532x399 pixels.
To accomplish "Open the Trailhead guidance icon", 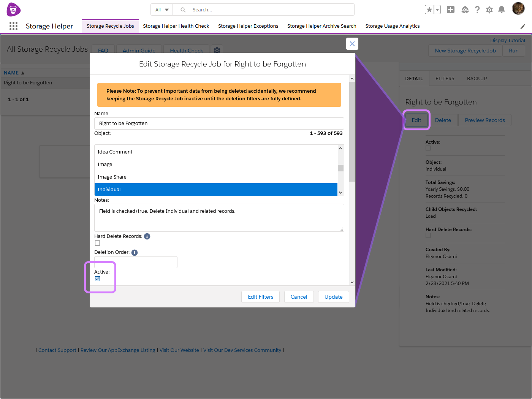I will click(465, 9).
